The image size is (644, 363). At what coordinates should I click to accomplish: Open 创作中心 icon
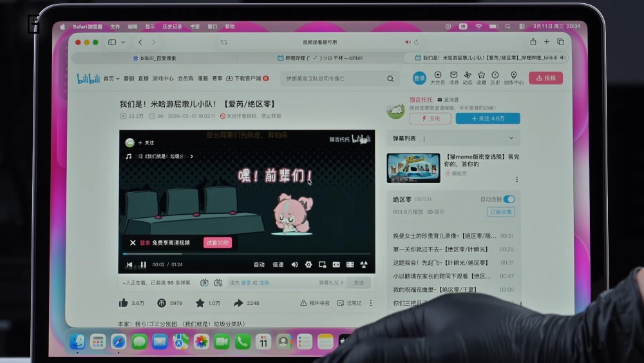pyautogui.click(x=513, y=78)
